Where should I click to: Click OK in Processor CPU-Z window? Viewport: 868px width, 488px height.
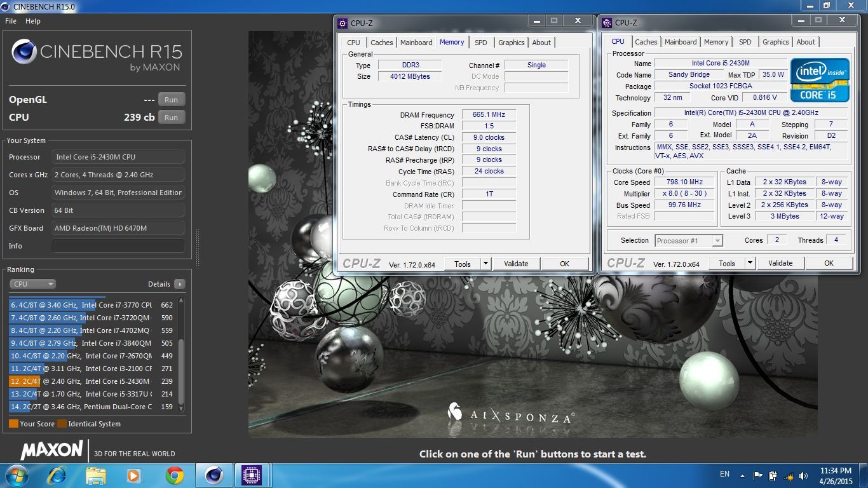coord(829,263)
